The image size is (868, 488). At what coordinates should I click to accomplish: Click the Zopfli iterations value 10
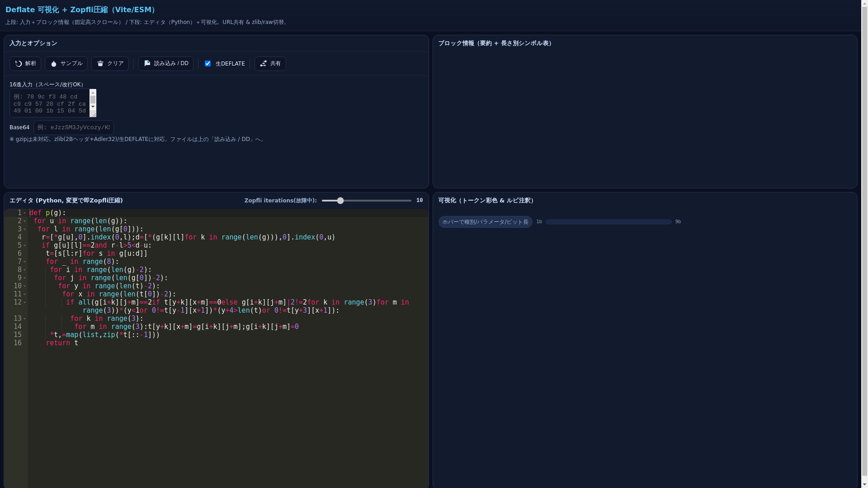(x=420, y=201)
